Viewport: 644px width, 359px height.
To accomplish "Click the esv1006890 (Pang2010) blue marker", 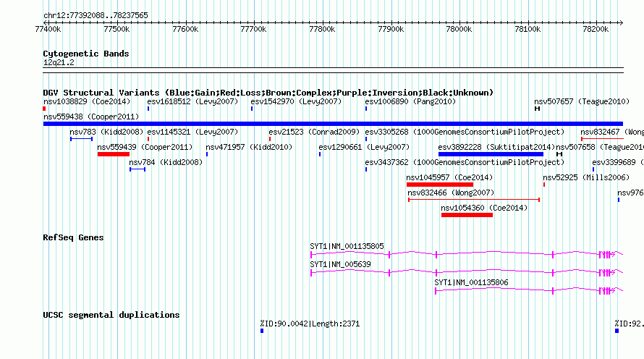I will pyautogui.click(x=366, y=109).
